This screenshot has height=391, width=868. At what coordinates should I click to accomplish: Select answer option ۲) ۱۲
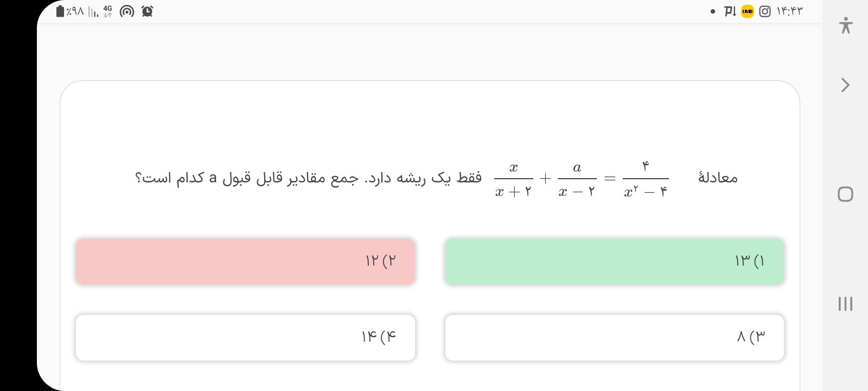click(x=245, y=261)
